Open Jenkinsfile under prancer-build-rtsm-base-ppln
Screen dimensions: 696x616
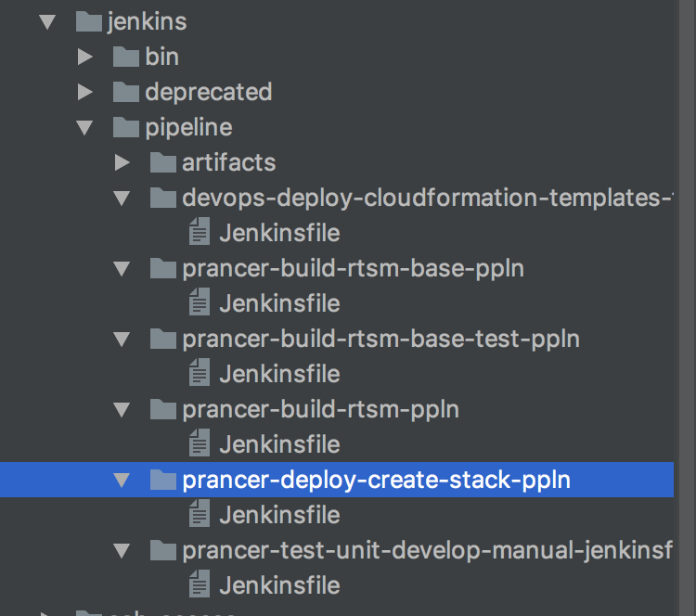pyautogui.click(x=279, y=303)
